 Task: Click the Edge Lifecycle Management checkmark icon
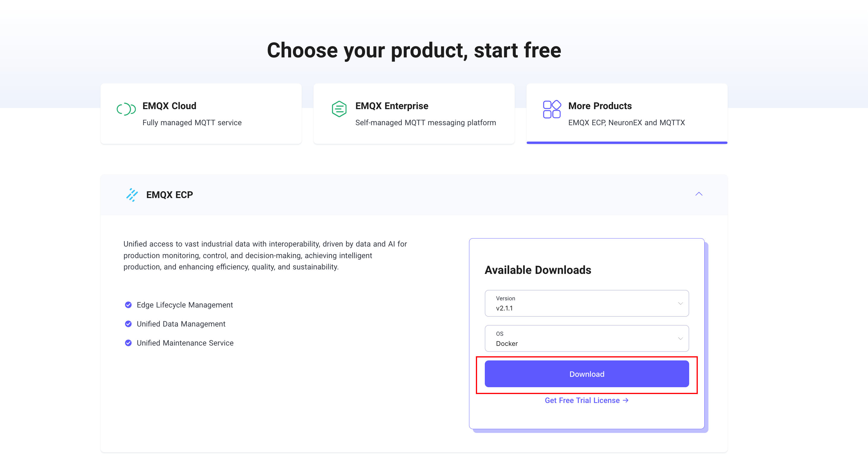click(x=128, y=305)
